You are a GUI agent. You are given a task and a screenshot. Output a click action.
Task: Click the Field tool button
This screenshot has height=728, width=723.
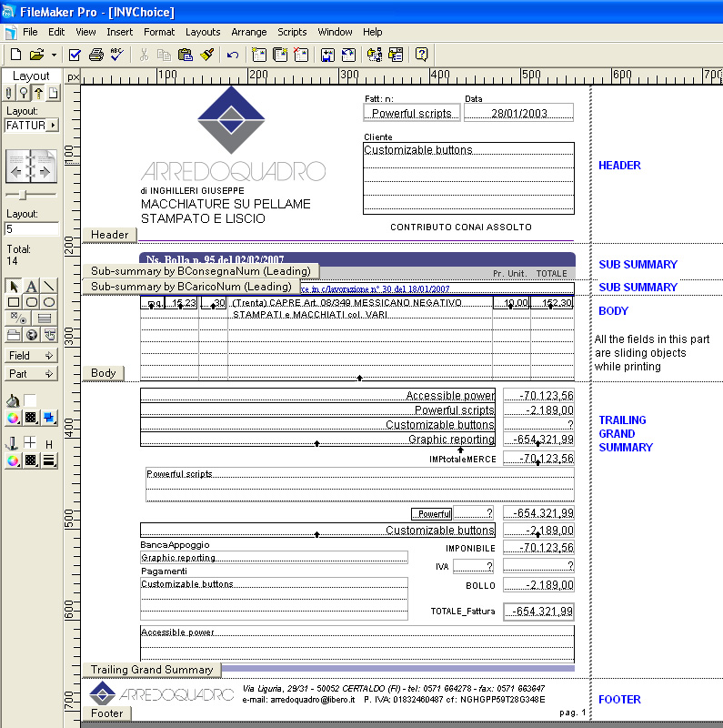coord(31,356)
